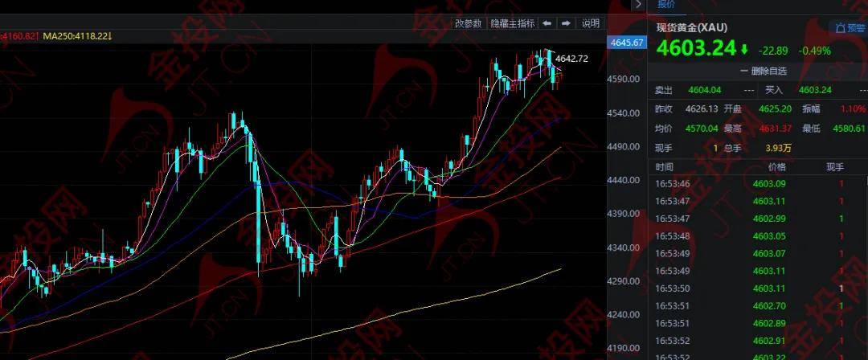Select the 16:53:50 tick row
The height and width of the screenshot is (360, 868).
coord(758,288)
